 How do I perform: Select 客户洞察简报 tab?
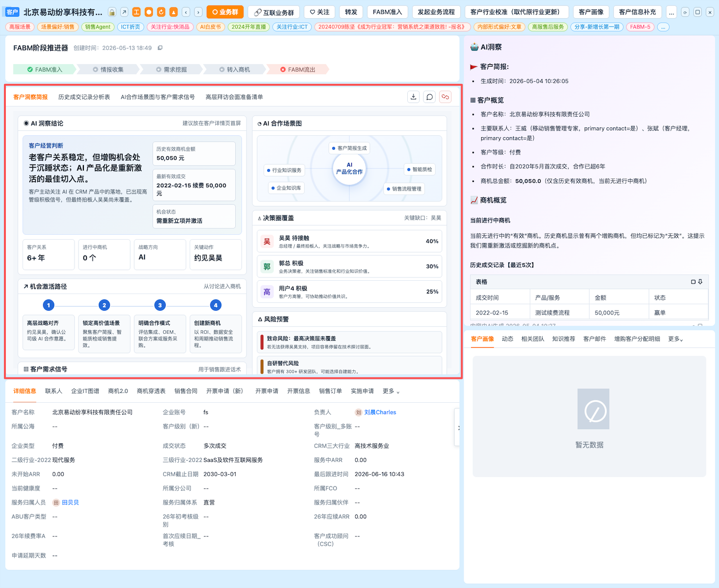30,97
